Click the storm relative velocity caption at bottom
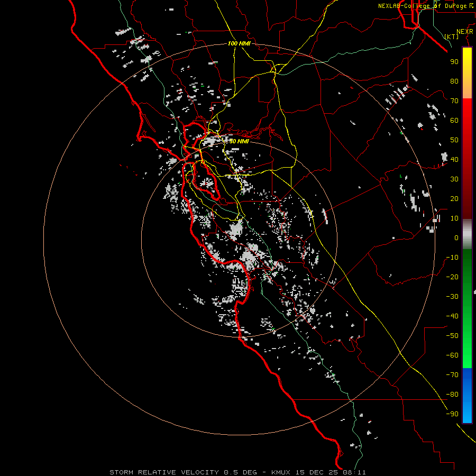Viewport: 476px width, 476px height. click(237, 472)
